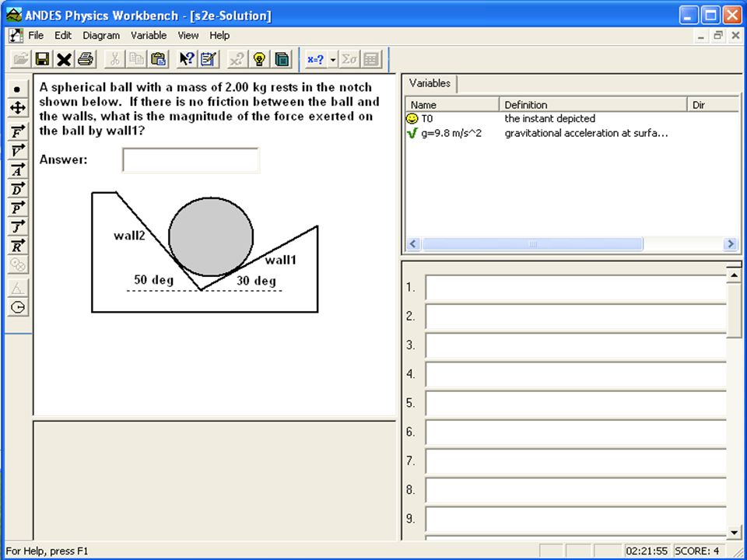The image size is (747, 560).
Task: Click the wall1 label in the diagram
Action: tap(280, 260)
